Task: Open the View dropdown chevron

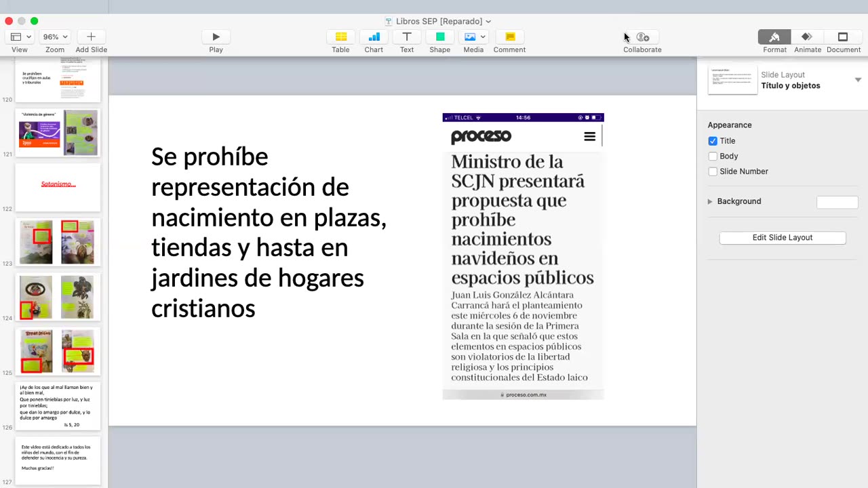Action: 29,37
